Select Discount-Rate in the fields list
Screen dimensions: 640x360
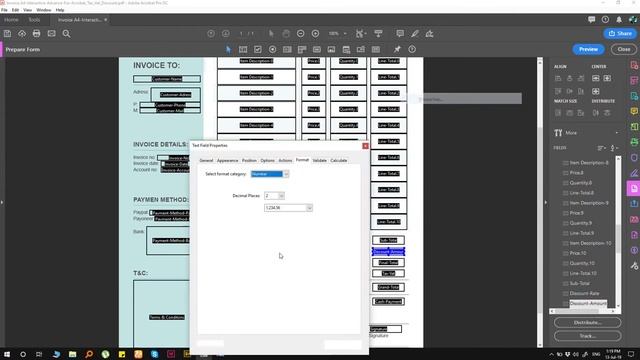(584, 293)
